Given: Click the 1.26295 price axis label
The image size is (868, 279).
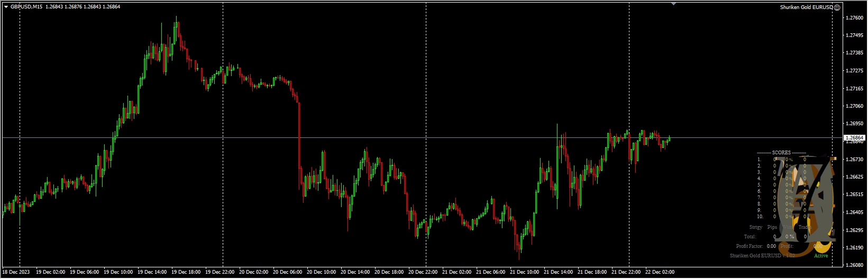Looking at the screenshot, I should (854, 230).
